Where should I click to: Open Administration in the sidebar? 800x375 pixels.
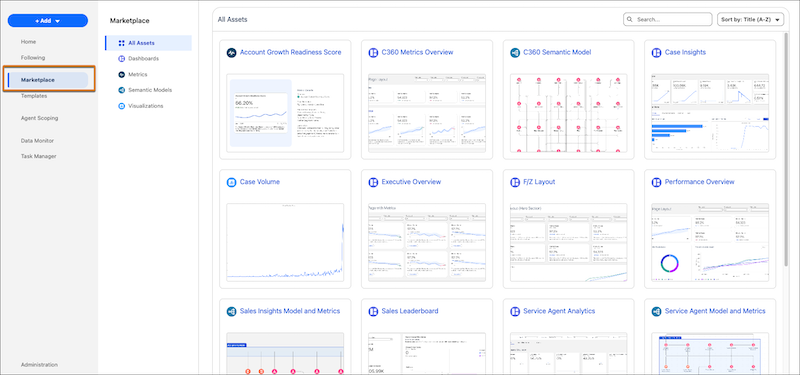coord(39,365)
